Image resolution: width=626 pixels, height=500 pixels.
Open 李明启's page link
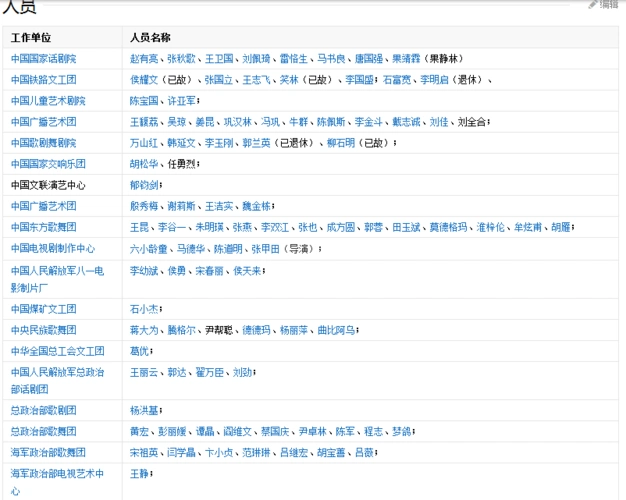click(x=434, y=79)
